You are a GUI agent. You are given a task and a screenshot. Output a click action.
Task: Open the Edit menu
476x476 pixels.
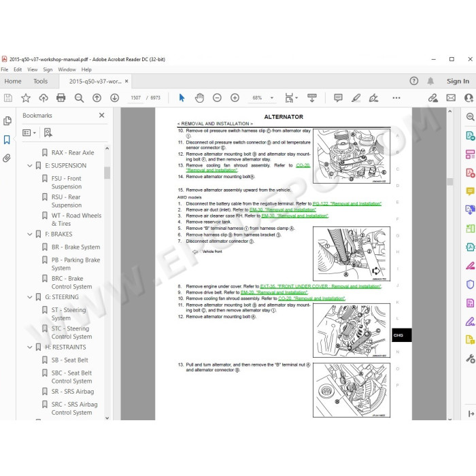(18, 69)
